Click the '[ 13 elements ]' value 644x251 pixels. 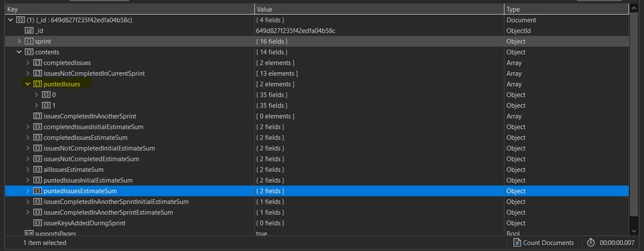(277, 73)
